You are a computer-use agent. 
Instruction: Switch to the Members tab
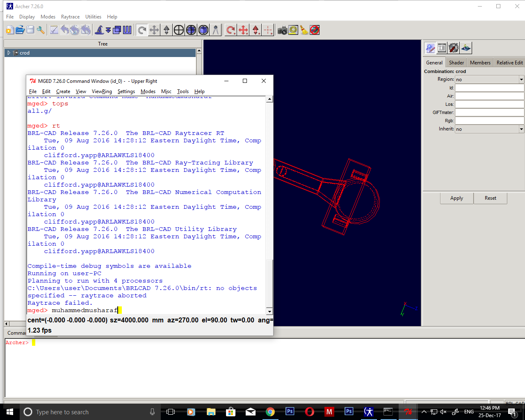tap(480, 63)
